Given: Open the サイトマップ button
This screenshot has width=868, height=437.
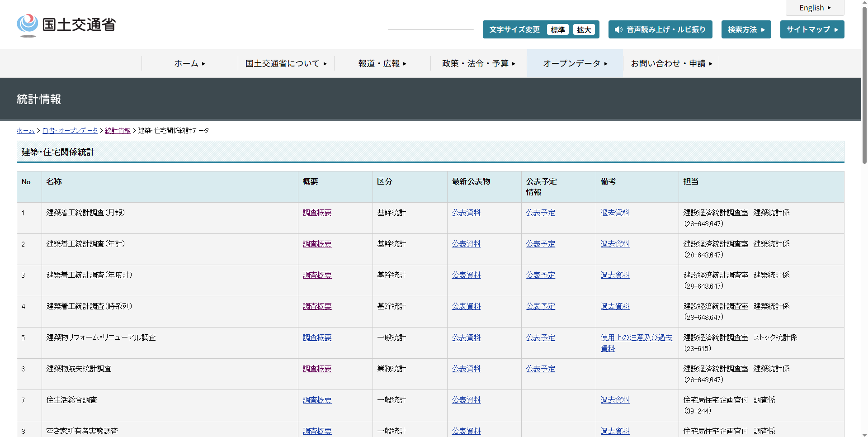Looking at the screenshot, I should click(812, 30).
